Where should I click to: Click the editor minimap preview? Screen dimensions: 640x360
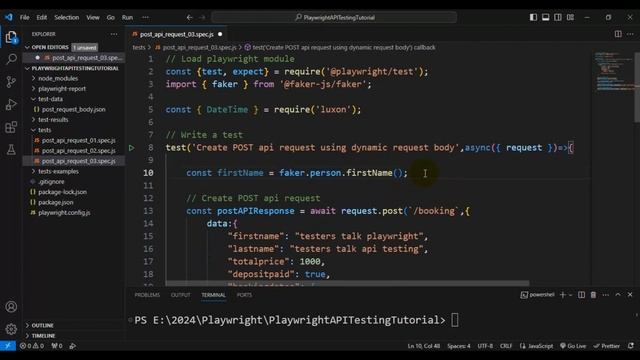tap(612, 71)
